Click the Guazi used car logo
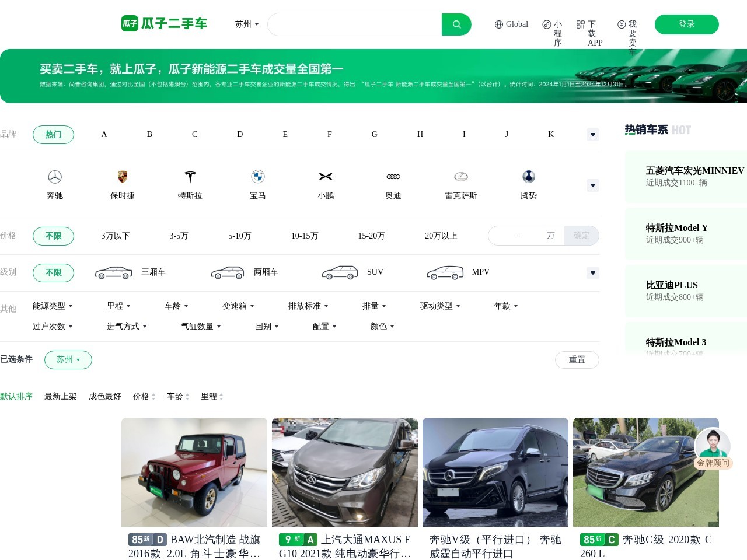747x560 pixels. pyautogui.click(x=164, y=23)
